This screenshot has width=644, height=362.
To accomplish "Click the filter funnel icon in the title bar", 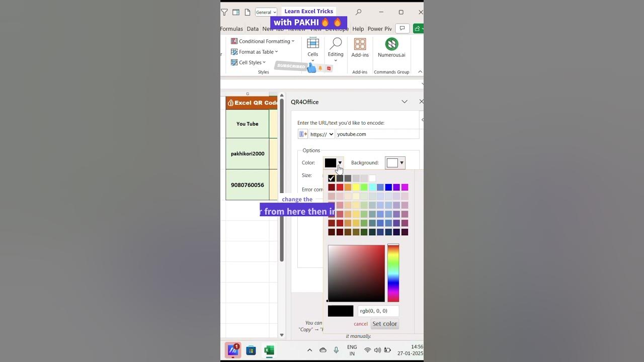I will [224, 12].
